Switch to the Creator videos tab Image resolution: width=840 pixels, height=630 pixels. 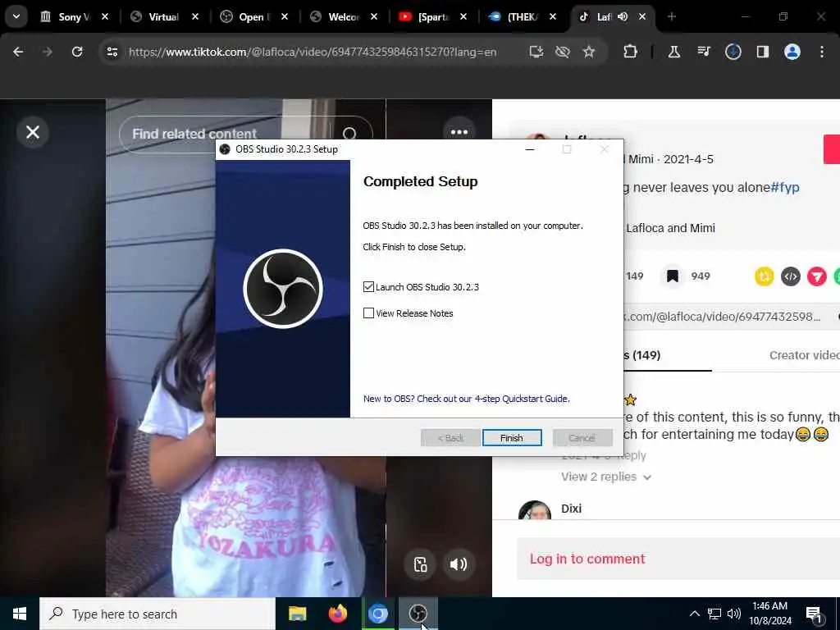(804, 355)
